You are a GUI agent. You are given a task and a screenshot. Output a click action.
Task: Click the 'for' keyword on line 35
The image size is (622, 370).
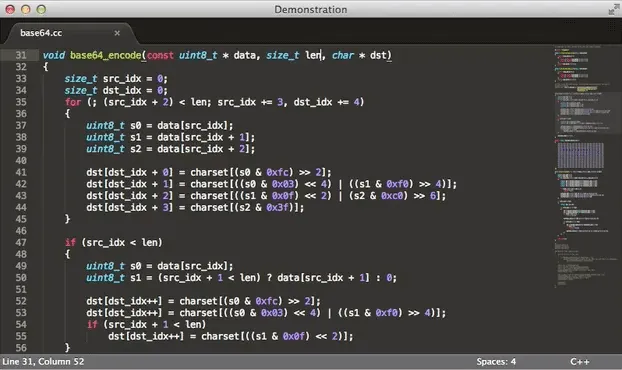(x=73, y=102)
